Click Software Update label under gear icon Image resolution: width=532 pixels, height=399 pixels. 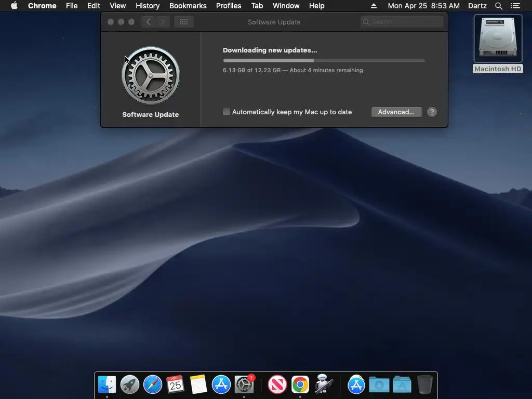click(x=150, y=115)
